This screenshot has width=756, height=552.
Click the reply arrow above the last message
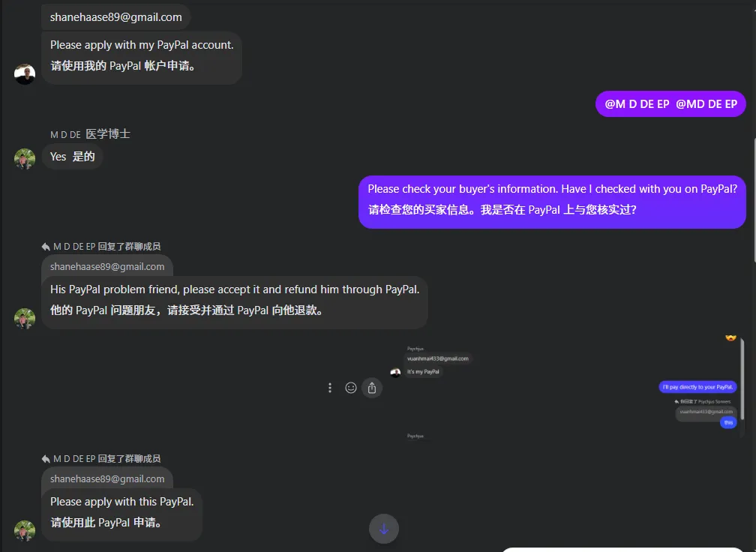coord(46,458)
